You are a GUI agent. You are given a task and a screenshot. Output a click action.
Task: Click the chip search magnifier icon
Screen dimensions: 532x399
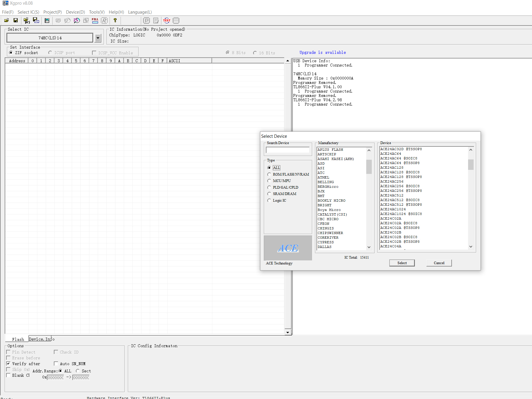point(67,21)
